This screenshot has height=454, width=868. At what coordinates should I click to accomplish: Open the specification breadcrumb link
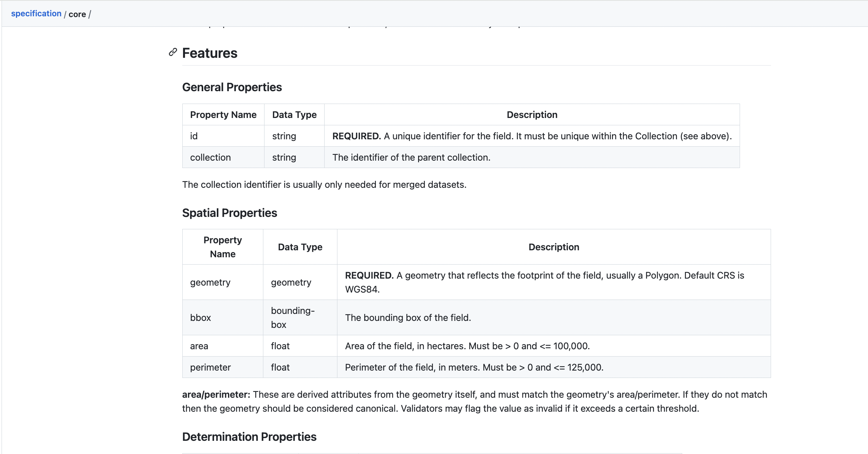pyautogui.click(x=36, y=13)
